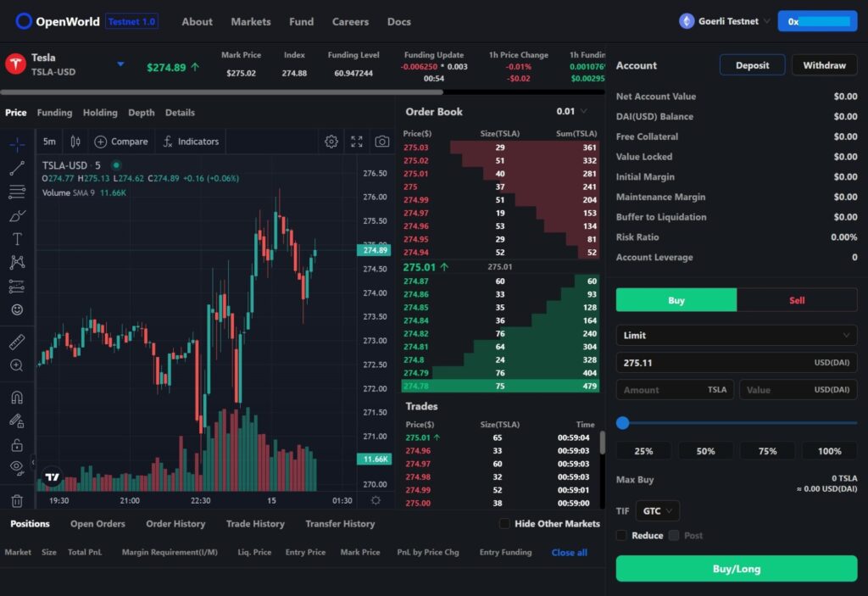Click the Amount TSLA input field
868x596 pixels.
(x=675, y=389)
